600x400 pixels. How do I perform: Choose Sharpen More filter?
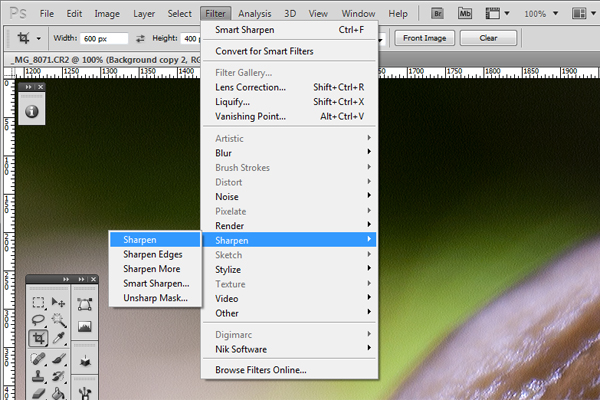point(155,269)
